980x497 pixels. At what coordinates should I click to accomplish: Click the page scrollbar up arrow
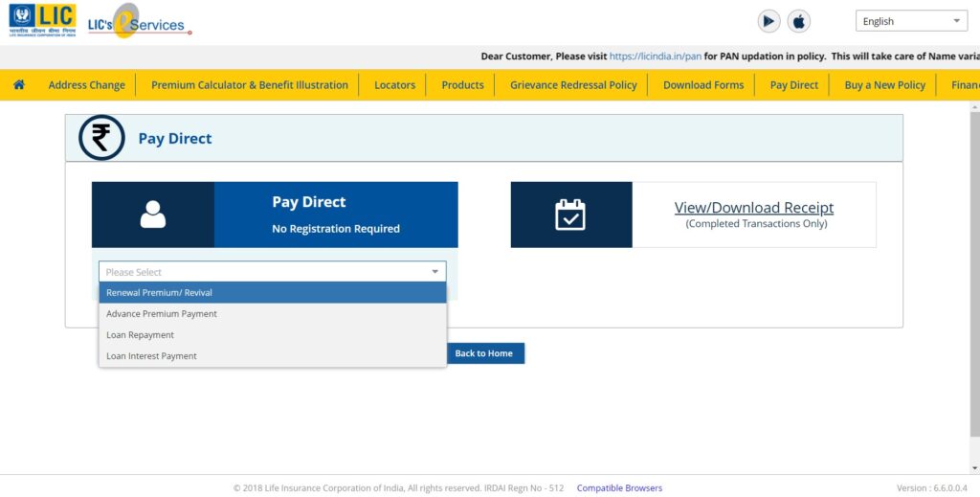(x=974, y=107)
